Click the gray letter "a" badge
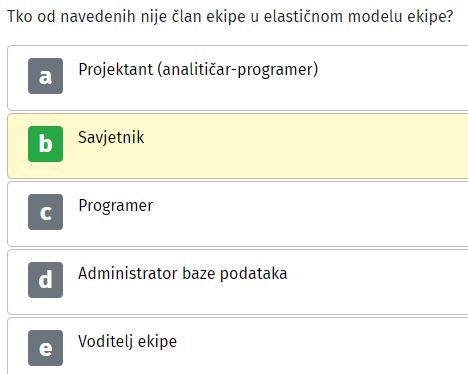This screenshot has width=468, height=374. click(45, 76)
